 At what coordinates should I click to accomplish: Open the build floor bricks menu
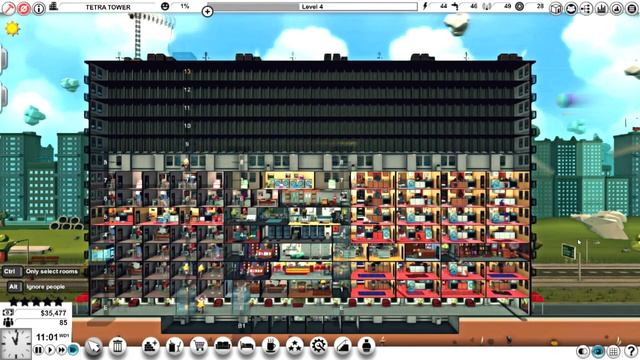pyautogui.click(x=151, y=346)
